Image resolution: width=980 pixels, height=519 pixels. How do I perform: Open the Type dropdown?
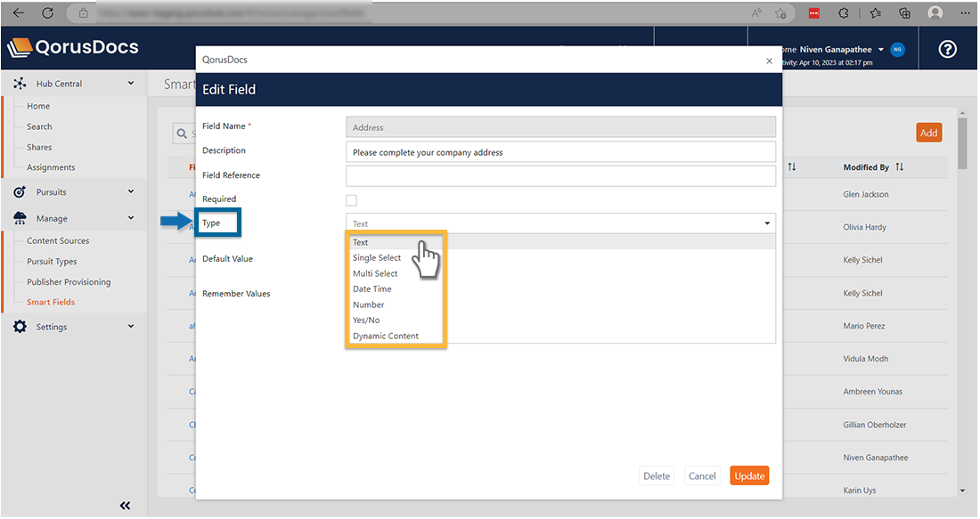click(x=560, y=223)
